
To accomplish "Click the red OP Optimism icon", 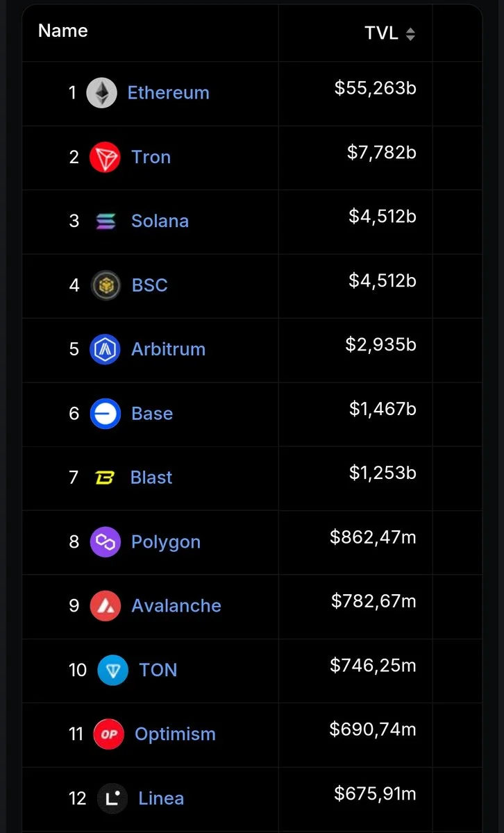I will [108, 734].
